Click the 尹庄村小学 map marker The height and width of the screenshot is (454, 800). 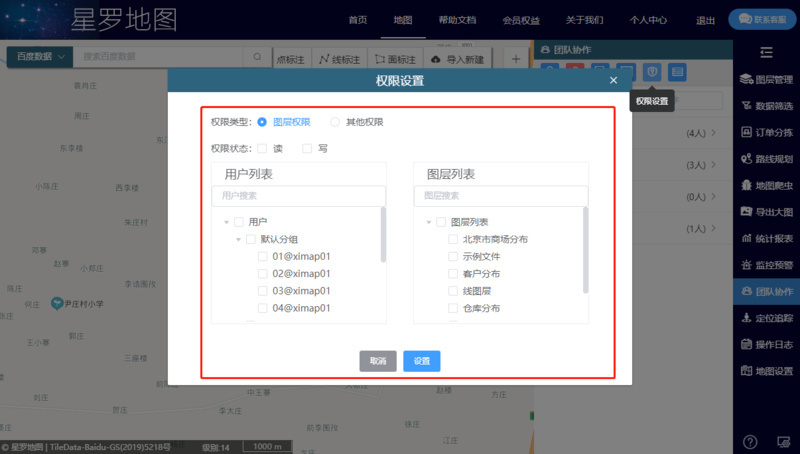tap(57, 304)
